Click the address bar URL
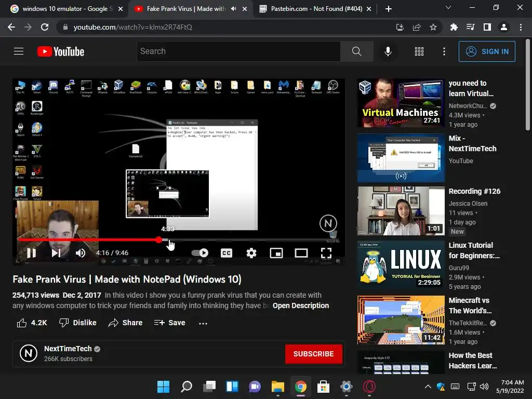 click(132, 27)
